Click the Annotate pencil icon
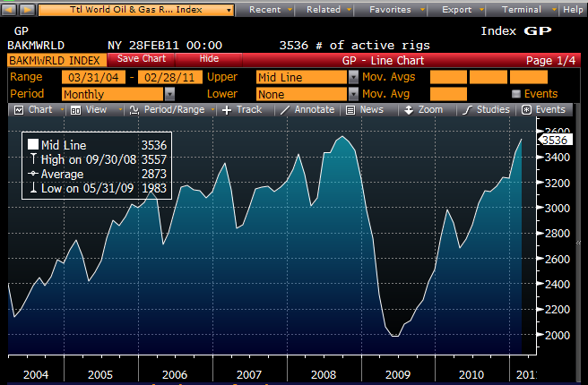588x385 pixels. [x=285, y=110]
